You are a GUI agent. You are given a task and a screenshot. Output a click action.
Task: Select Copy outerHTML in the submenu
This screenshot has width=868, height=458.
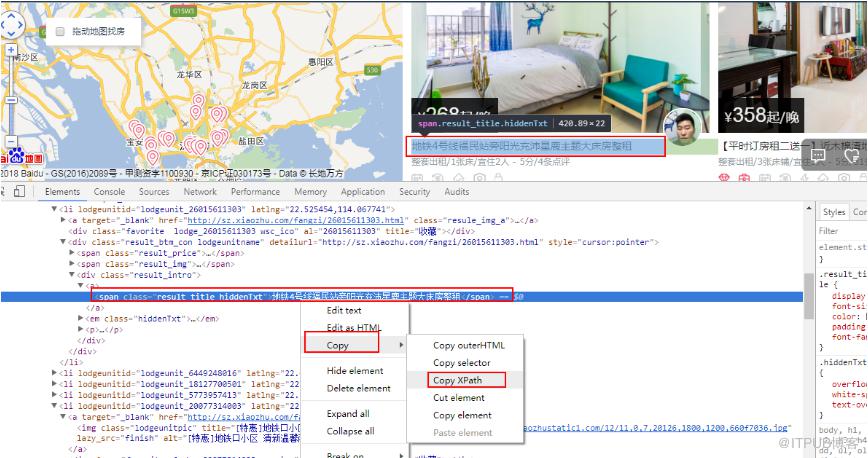[465, 345]
